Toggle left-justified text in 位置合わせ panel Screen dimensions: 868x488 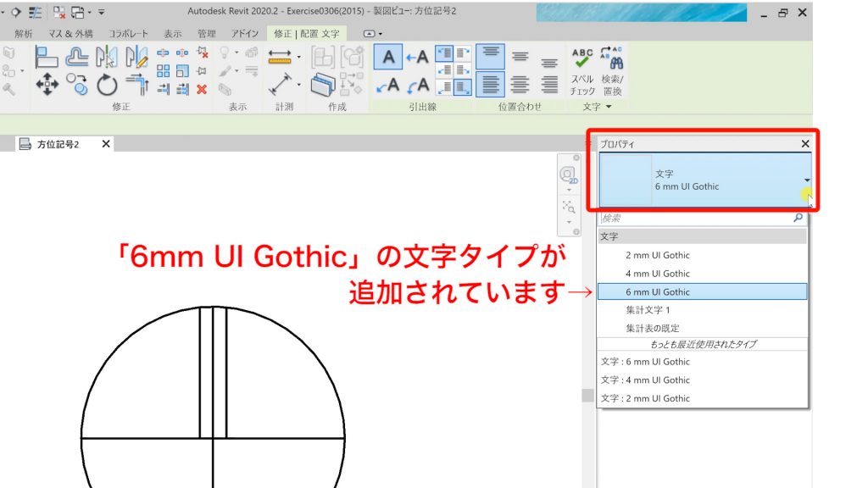pos(490,86)
